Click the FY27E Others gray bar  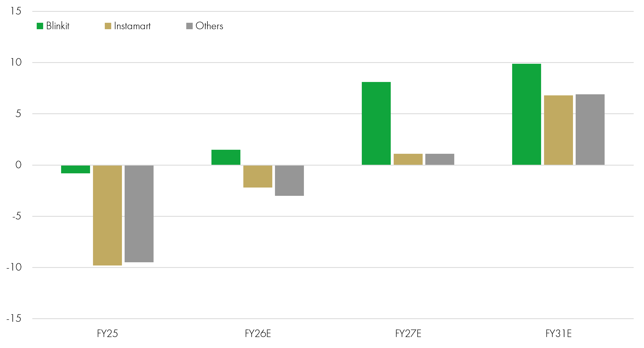[440, 159]
